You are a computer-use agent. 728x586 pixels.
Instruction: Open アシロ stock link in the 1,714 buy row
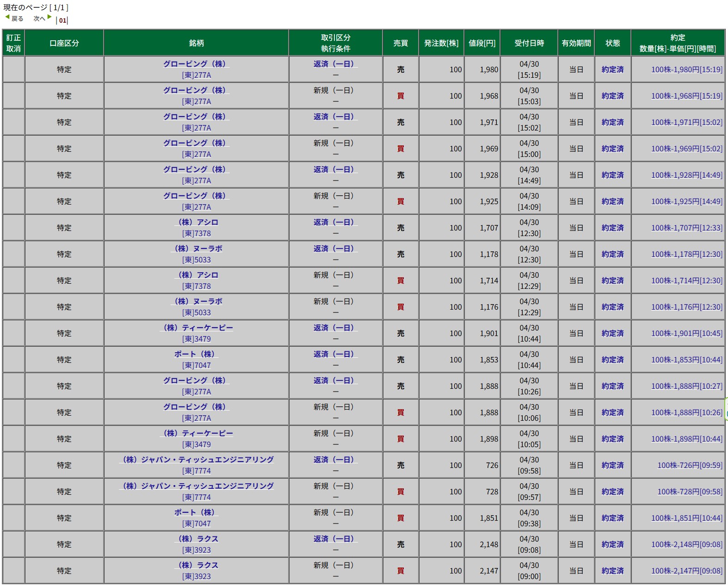[x=196, y=275]
